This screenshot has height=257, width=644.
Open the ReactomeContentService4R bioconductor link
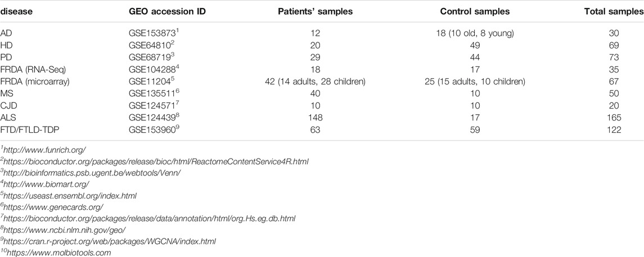click(x=155, y=162)
